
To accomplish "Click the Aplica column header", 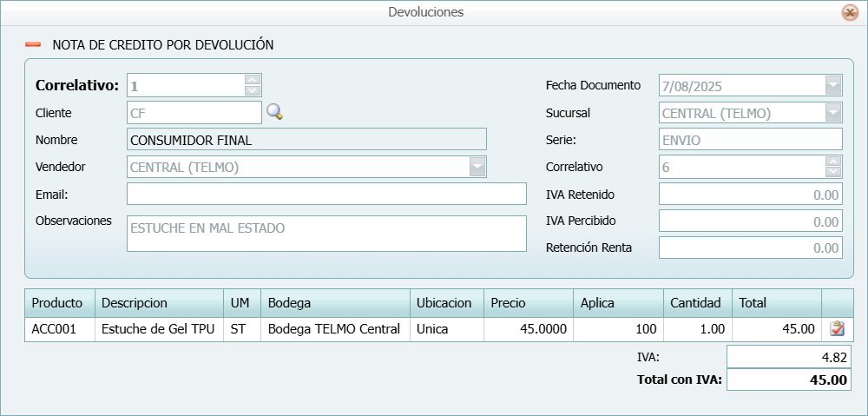I will (x=618, y=303).
